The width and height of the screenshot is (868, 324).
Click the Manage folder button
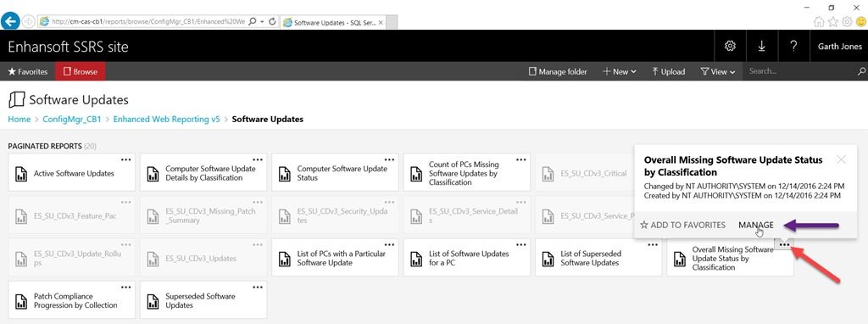pos(558,71)
